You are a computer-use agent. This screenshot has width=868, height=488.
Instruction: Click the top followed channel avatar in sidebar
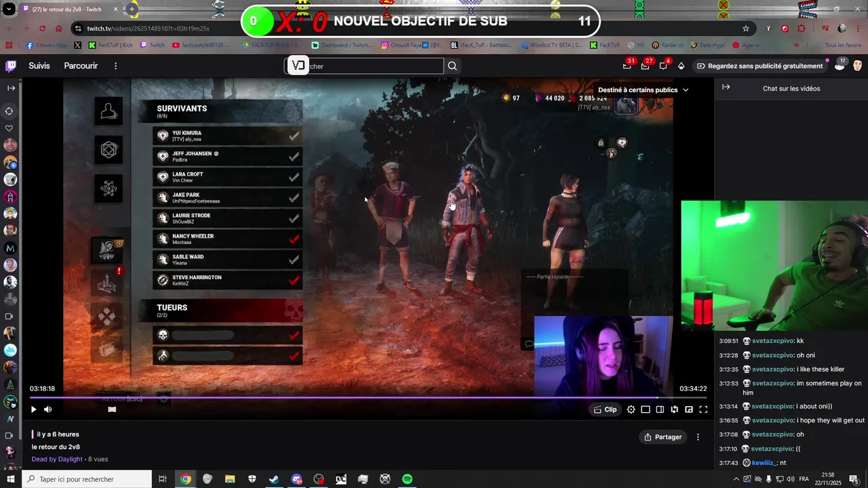point(10,145)
